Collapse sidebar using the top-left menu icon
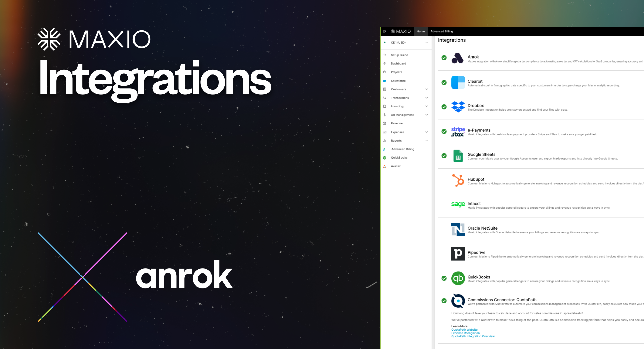Screen dimensions: 644x349 tap(385, 31)
